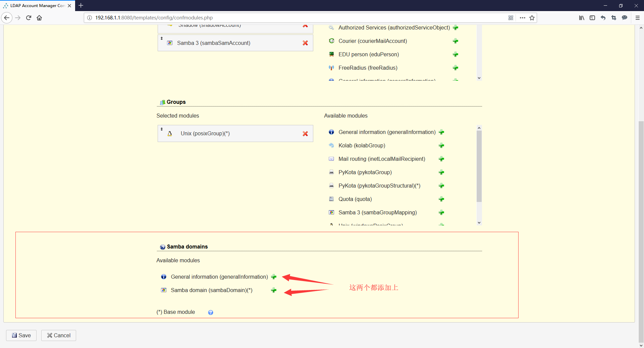Add Mail routing (inetLocalMailRecipient) module
The width and height of the screenshot is (644, 348).
[441, 159]
